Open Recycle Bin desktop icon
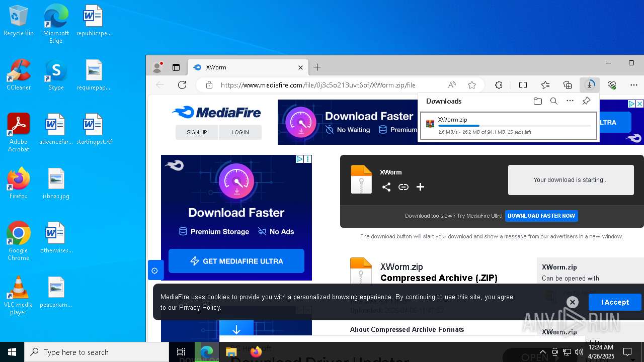This screenshot has height=362, width=644. click(x=19, y=21)
